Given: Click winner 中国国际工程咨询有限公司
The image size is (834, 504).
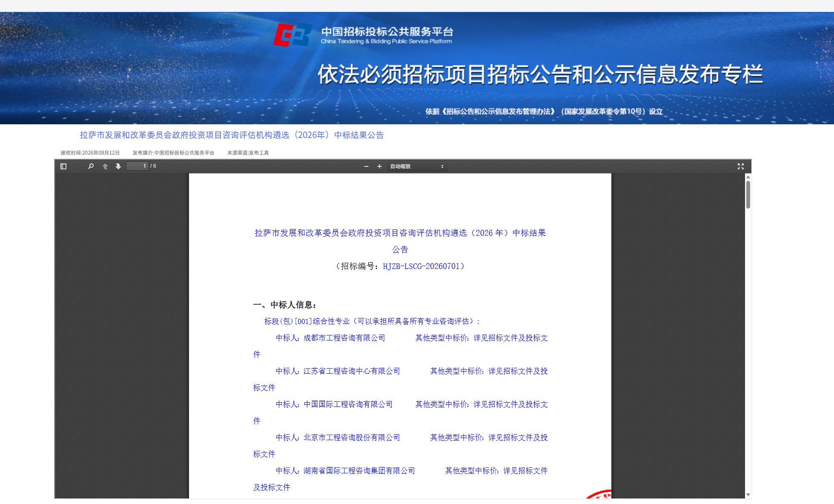Looking at the screenshot, I should click(348, 404).
